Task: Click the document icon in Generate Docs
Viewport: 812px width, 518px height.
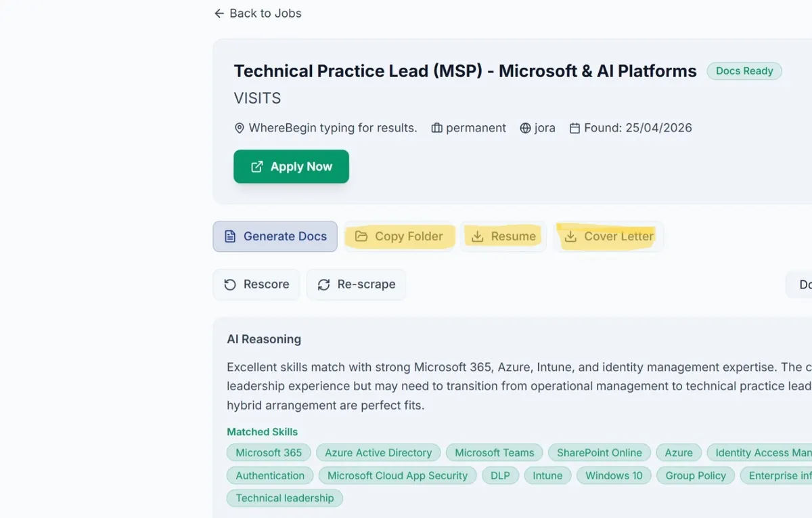Action: click(230, 236)
